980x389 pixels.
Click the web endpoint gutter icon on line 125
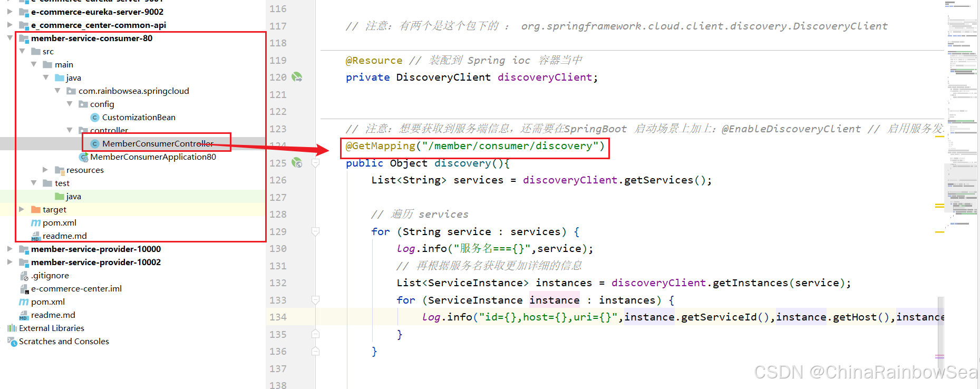297,163
